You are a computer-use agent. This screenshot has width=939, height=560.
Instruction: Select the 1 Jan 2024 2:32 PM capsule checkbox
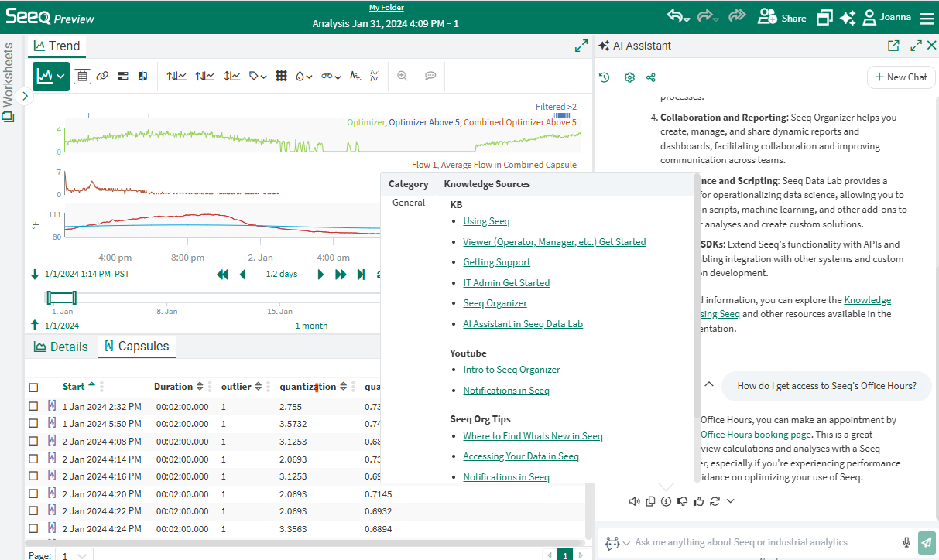(x=33, y=406)
